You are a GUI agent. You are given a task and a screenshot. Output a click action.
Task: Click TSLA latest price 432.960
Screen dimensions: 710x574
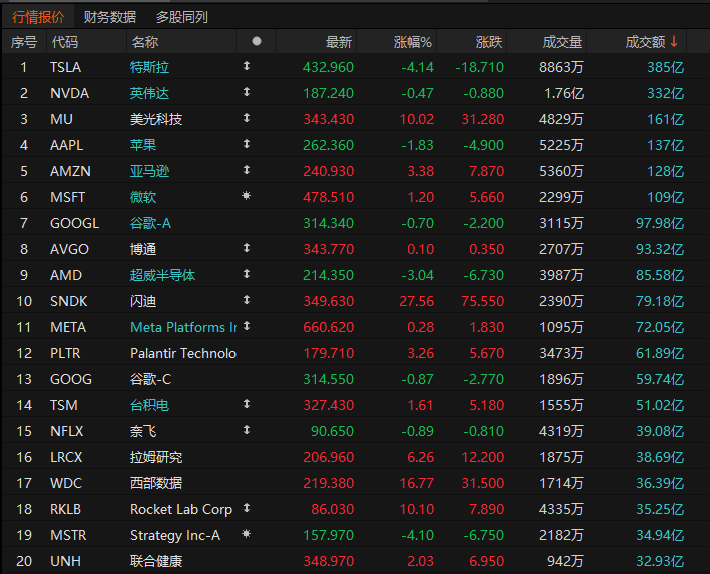328,67
